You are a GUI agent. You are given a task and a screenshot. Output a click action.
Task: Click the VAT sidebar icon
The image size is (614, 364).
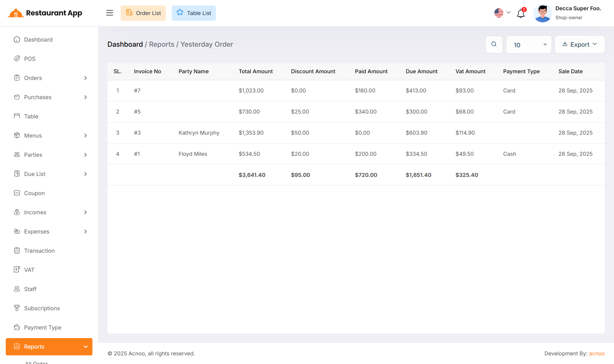coord(17,270)
